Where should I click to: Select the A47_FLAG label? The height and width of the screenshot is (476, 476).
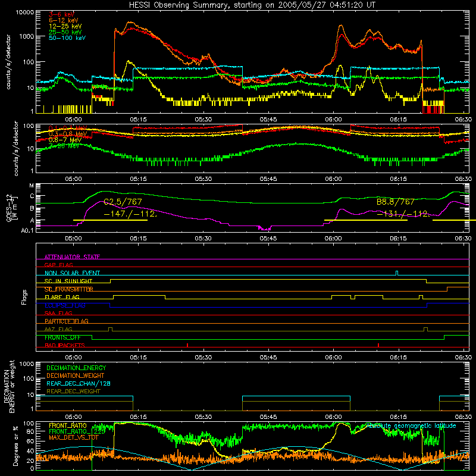coord(58,329)
